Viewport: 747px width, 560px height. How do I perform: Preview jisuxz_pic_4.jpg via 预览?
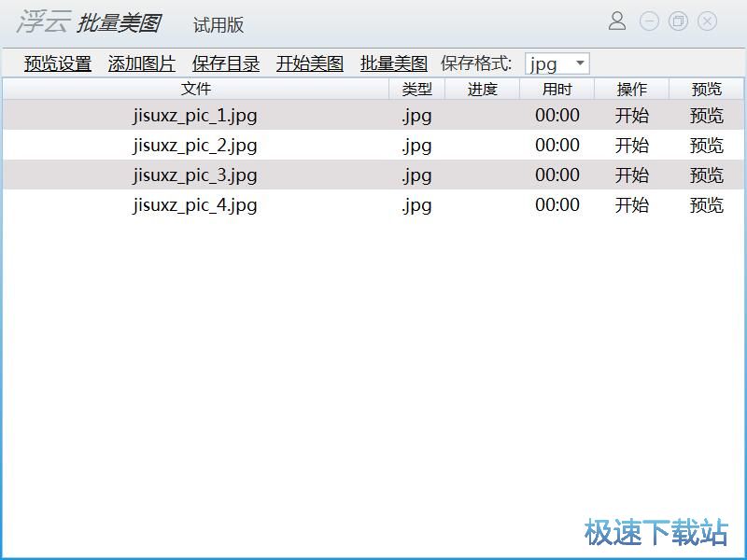pyautogui.click(x=707, y=205)
